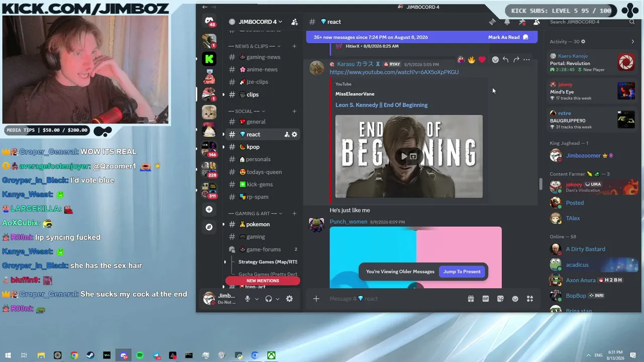This screenshot has width=644, height=362.
Task: Click the chat scrollbar thumb
Action: point(541,184)
